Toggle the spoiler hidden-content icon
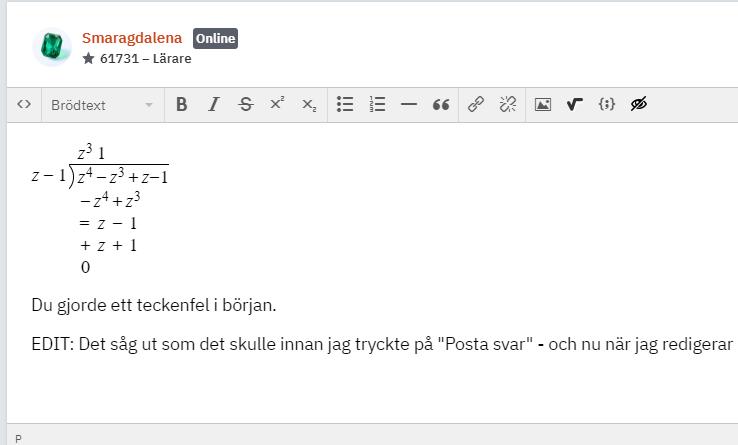The image size is (738, 445). tap(638, 104)
